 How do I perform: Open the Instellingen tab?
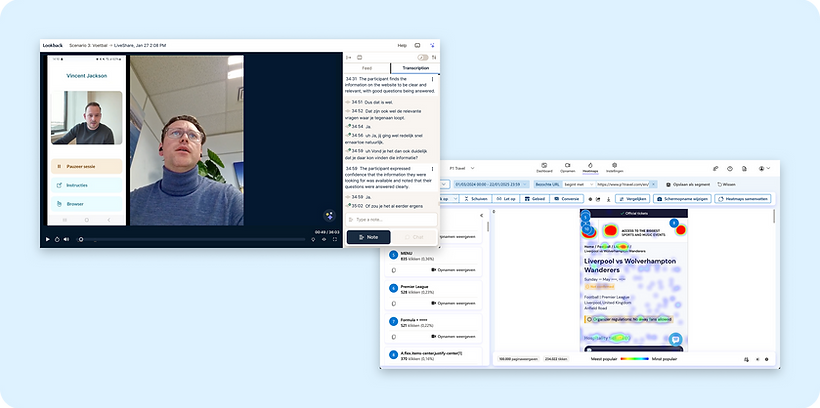(x=614, y=168)
